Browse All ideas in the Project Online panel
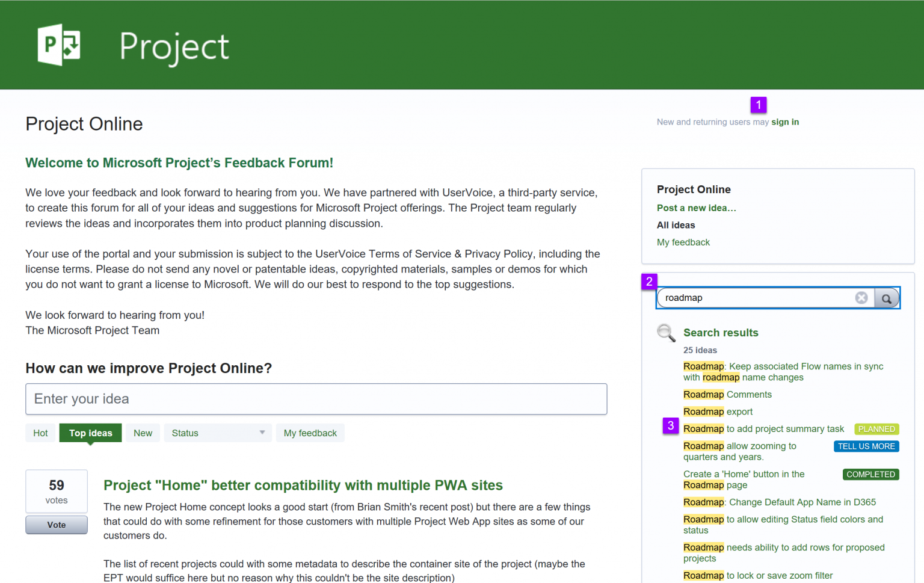 click(x=676, y=225)
